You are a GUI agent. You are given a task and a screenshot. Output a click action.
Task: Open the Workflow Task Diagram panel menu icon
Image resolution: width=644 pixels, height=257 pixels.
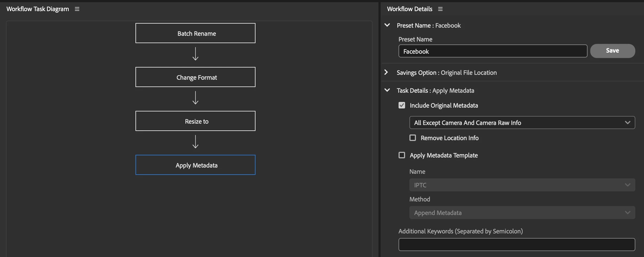[77, 9]
